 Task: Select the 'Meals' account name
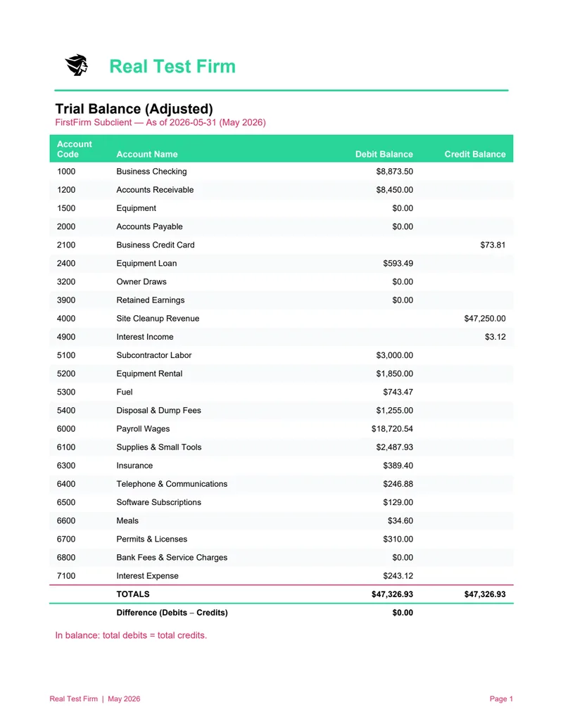pyautogui.click(x=127, y=521)
